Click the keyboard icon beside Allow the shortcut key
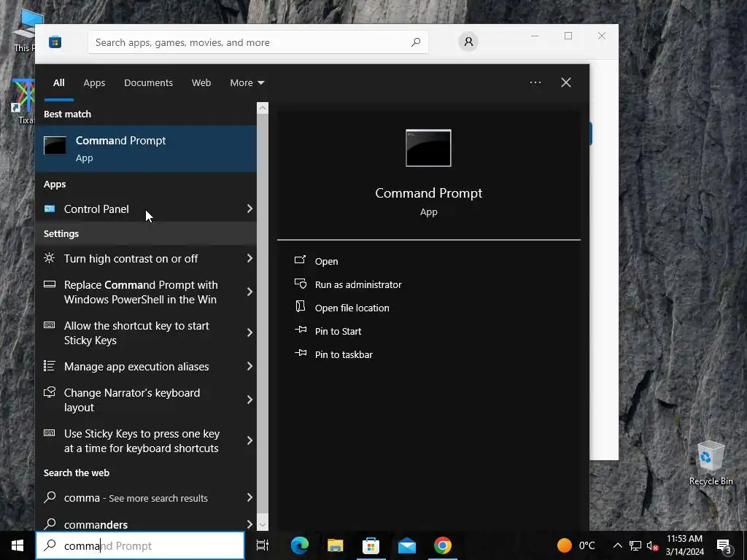 point(49,325)
